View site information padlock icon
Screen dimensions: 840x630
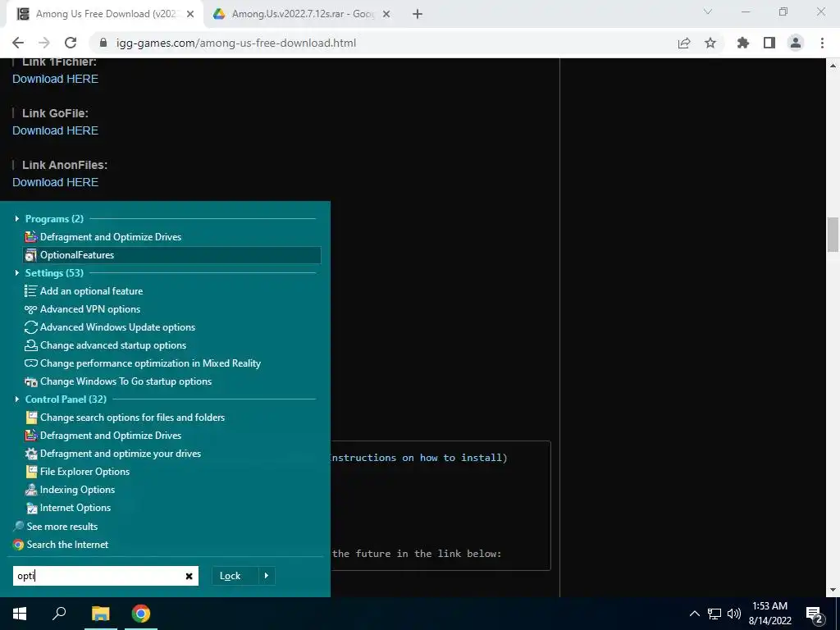point(104,43)
